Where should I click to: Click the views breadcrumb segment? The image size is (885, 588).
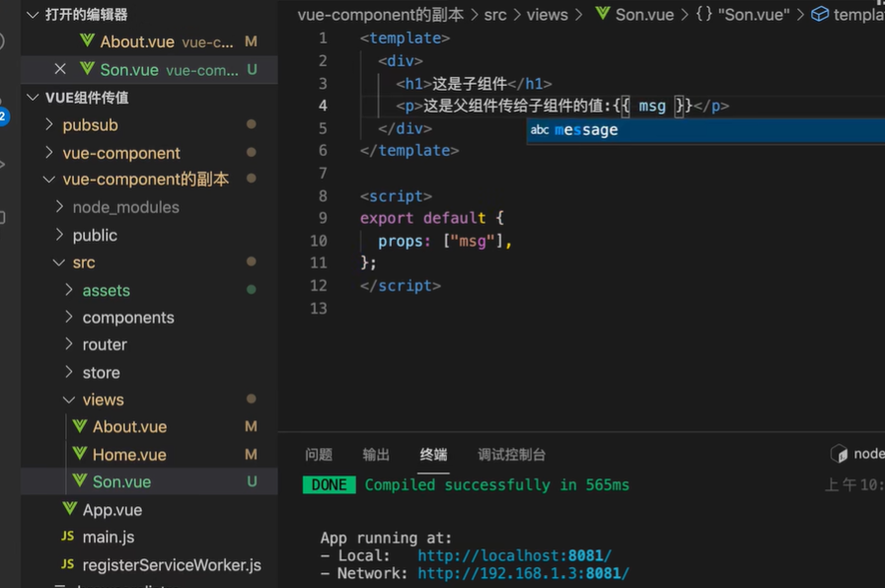tap(548, 15)
